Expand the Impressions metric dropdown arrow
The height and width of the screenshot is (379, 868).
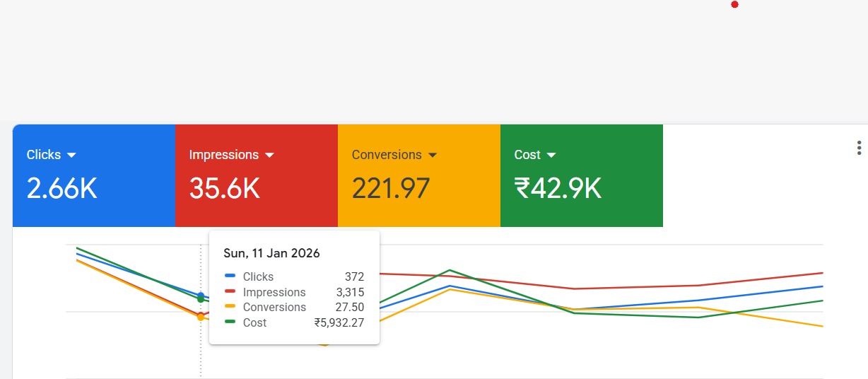pos(269,155)
